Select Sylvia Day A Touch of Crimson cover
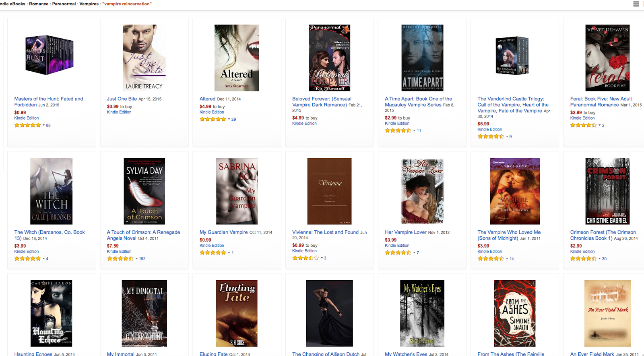644x356 pixels. click(x=144, y=191)
